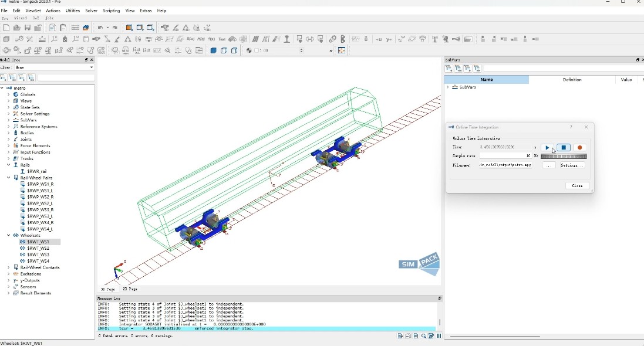Viewport: 644px width, 346px height.
Task: Click the wrench and screwdriver settings icon
Action: [x=29, y=39]
